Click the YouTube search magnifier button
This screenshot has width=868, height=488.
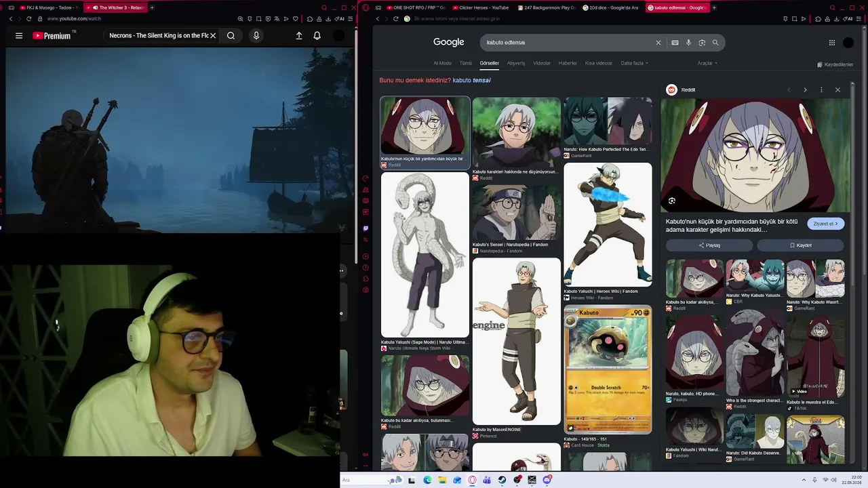[231, 36]
